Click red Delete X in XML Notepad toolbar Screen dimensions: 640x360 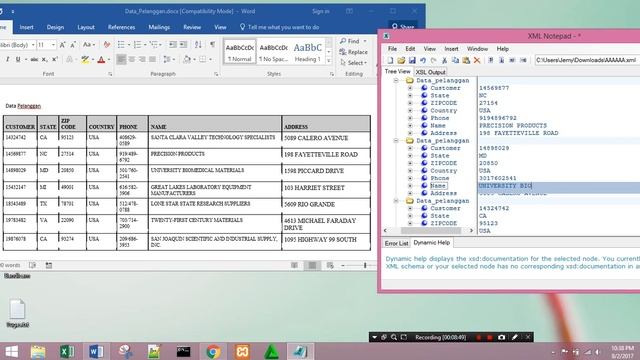(x=477, y=60)
